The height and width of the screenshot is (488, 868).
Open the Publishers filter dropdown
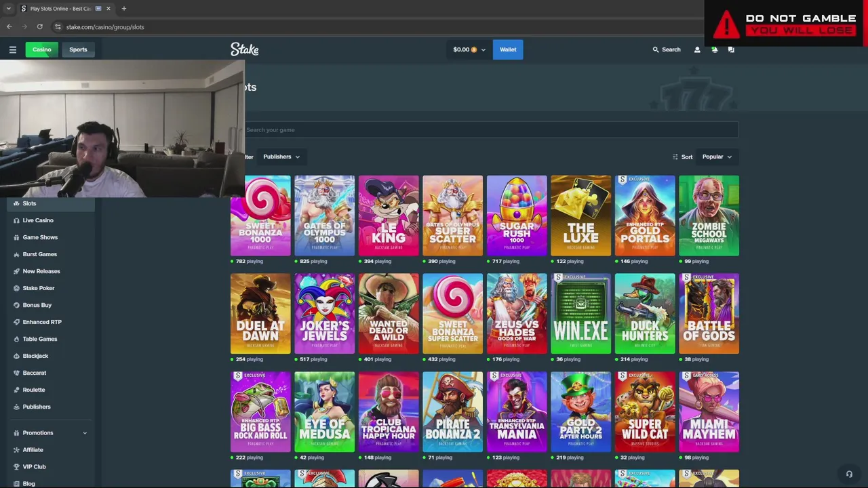281,157
